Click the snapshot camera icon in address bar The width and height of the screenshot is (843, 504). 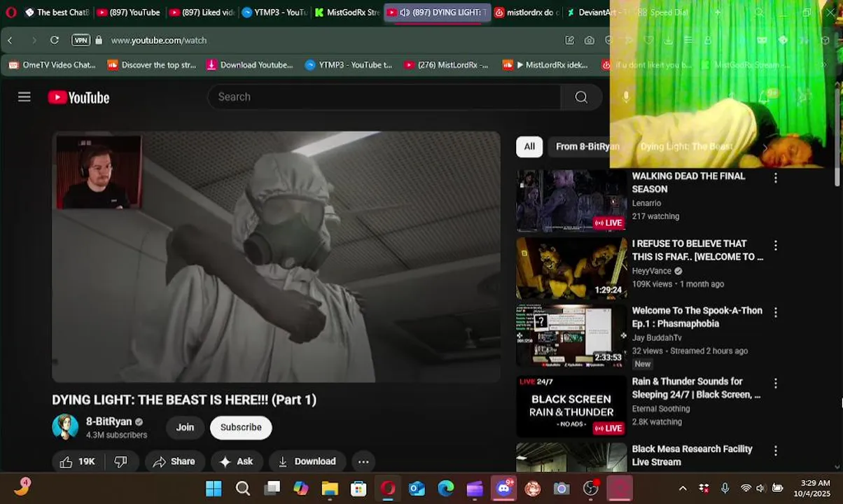point(590,40)
